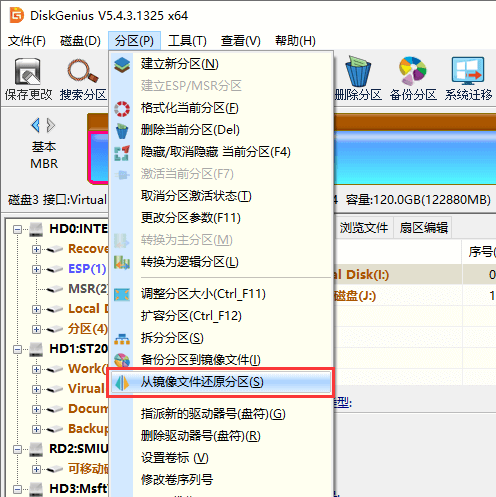Click the Search Partition (搜索分区) magnifier icon

83,71
